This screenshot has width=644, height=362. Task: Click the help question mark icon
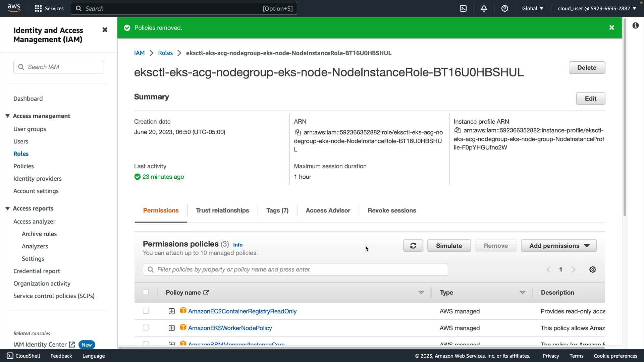[504, 8]
